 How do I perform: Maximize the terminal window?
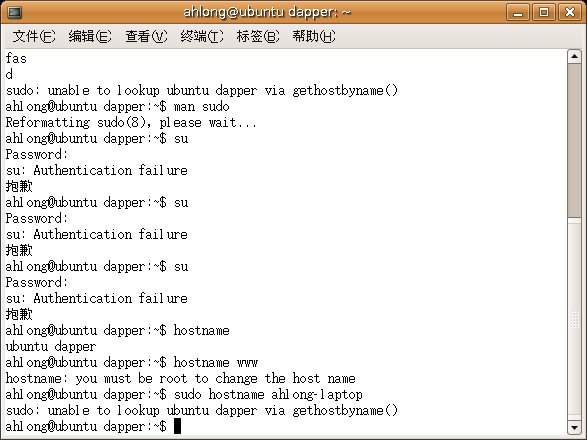click(x=544, y=12)
